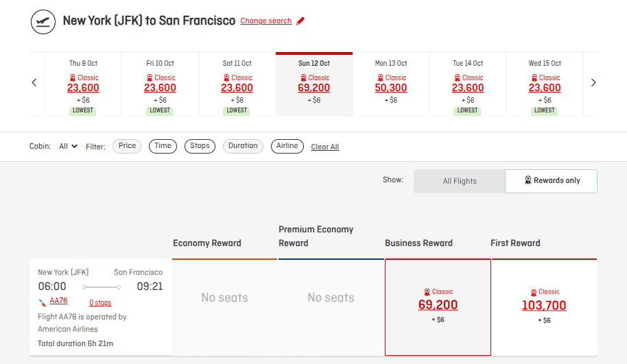This screenshot has width=627, height=364.
Task: Click Classic ribbon icon under Mon 13 Oct
Action: [x=380, y=77]
